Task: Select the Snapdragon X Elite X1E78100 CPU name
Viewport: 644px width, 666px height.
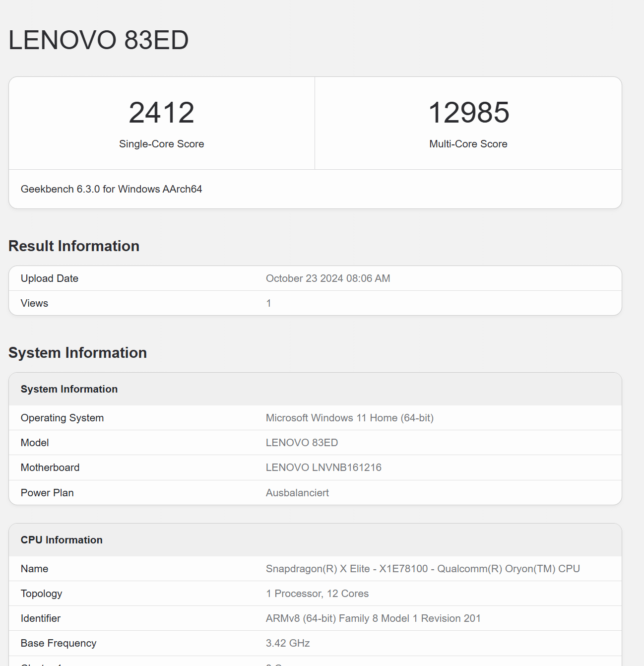Action: click(x=423, y=569)
